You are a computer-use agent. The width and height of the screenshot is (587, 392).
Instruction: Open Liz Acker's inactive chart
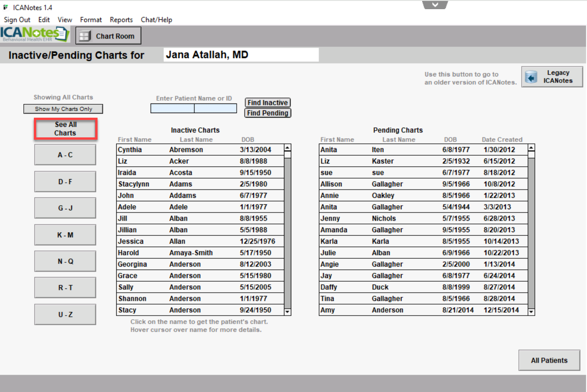point(200,161)
